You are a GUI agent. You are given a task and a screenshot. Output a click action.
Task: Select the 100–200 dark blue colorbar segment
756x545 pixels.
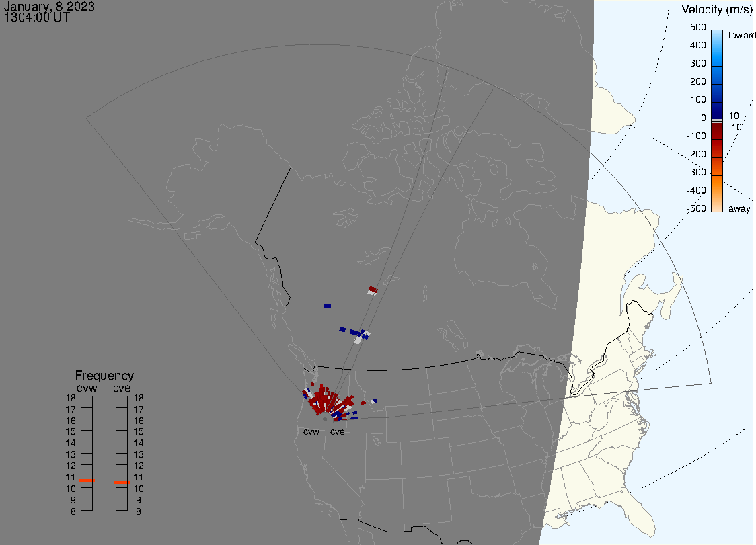pos(717,93)
